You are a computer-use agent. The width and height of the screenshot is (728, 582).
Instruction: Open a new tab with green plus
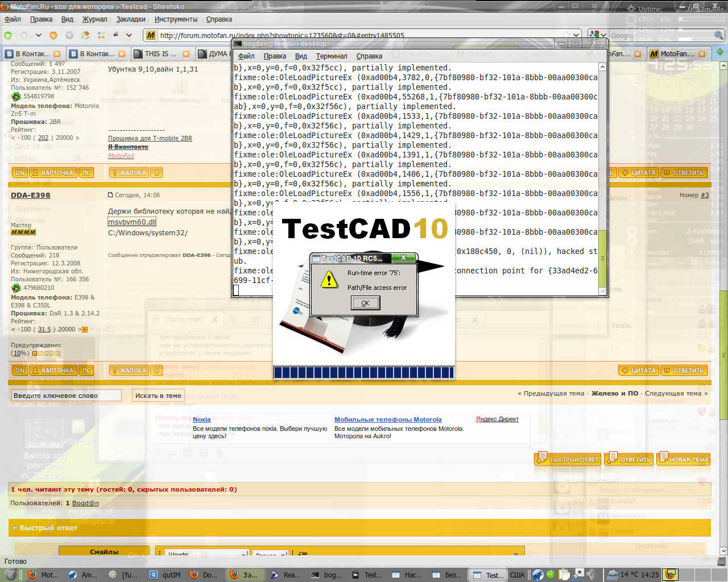click(x=719, y=52)
